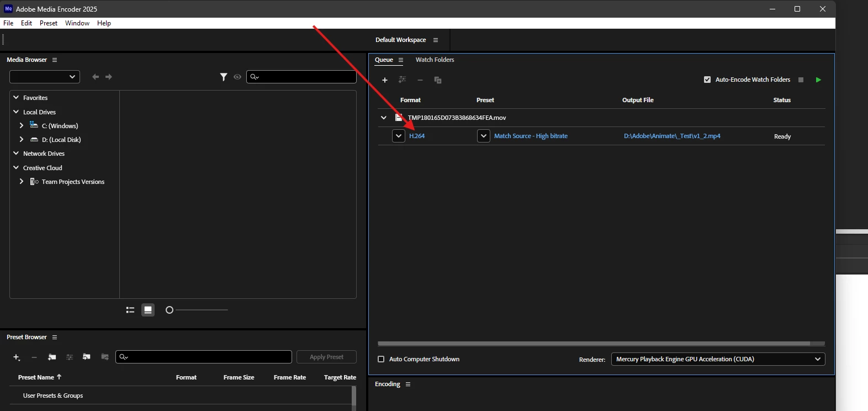This screenshot has width=868, height=411.
Task: Open the Preset menu
Action: [x=49, y=23]
